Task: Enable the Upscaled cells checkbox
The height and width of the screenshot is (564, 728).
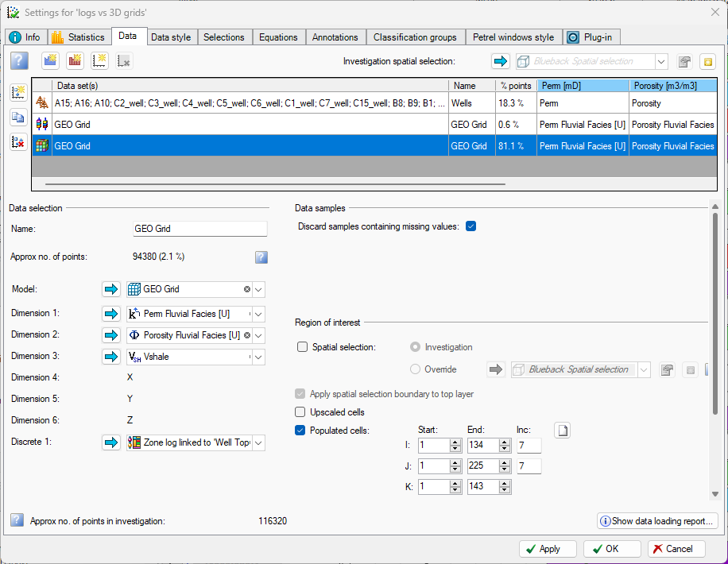Action: pyautogui.click(x=300, y=411)
